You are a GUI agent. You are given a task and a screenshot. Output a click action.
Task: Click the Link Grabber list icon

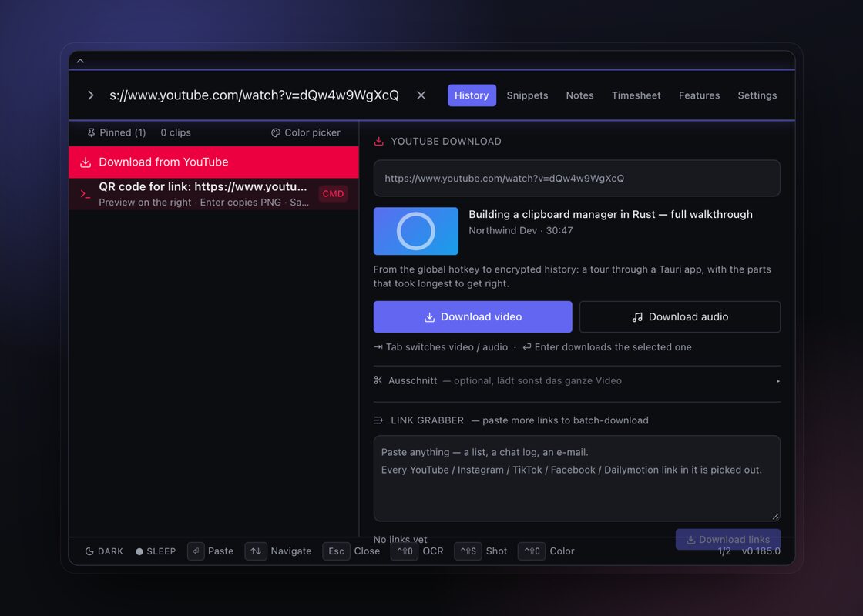378,420
